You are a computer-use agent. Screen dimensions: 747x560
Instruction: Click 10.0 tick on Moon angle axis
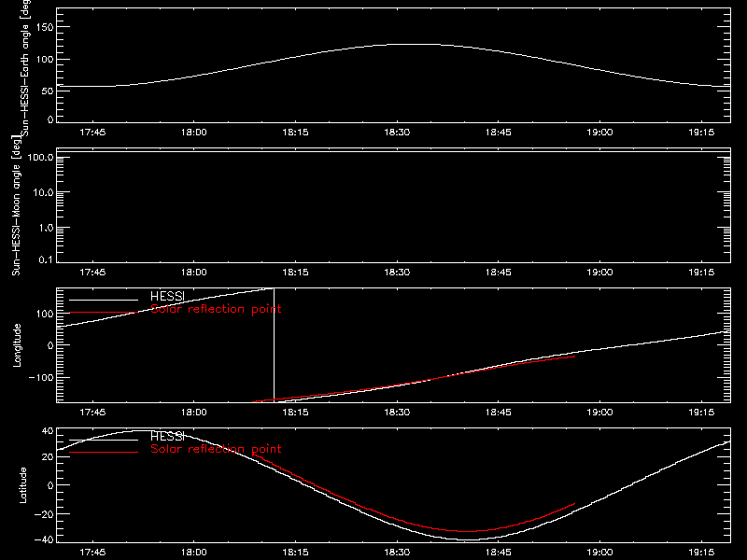pos(43,192)
